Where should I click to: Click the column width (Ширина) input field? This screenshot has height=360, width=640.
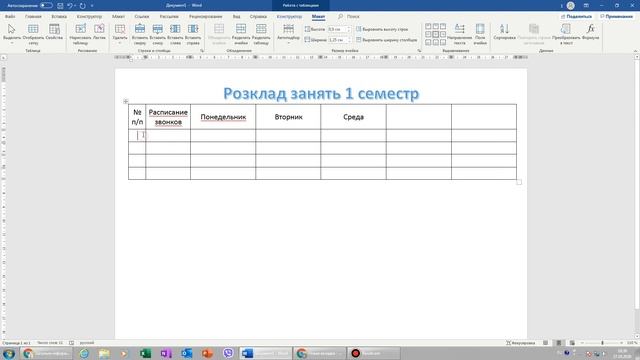point(337,40)
